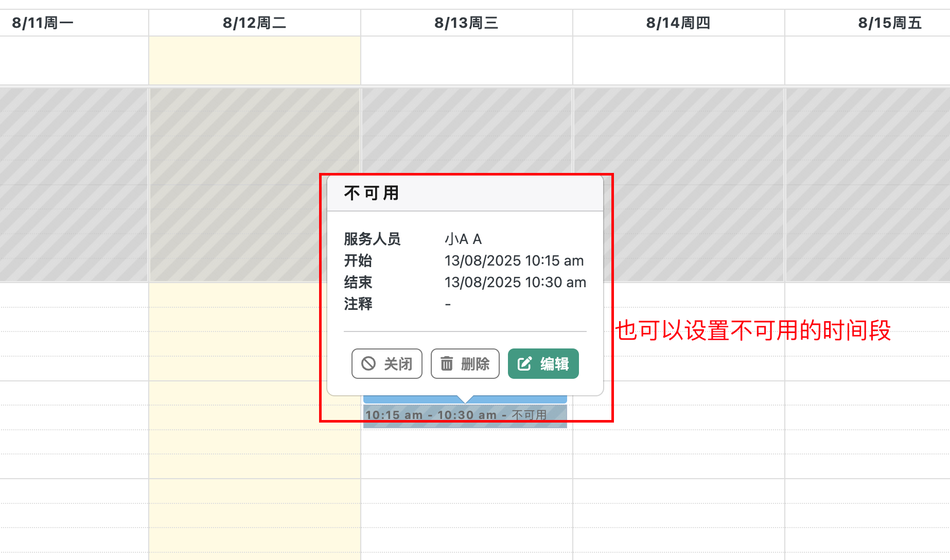Select the 8/11周一 column header
This screenshot has width=950, height=560.
[x=43, y=23]
